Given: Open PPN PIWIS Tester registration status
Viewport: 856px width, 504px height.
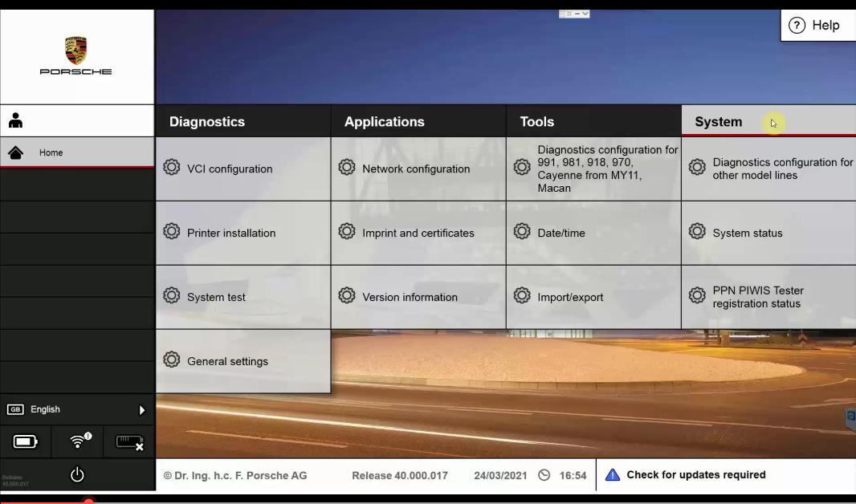Looking at the screenshot, I should point(758,297).
